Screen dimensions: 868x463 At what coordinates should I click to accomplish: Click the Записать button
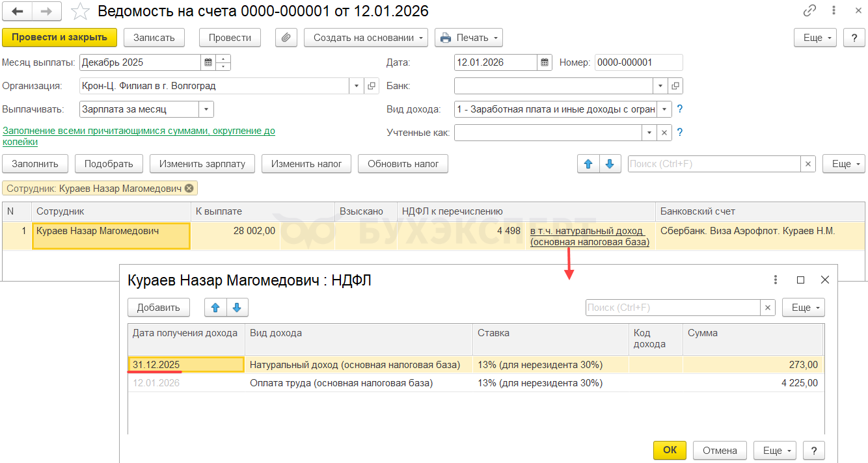pyautogui.click(x=154, y=38)
